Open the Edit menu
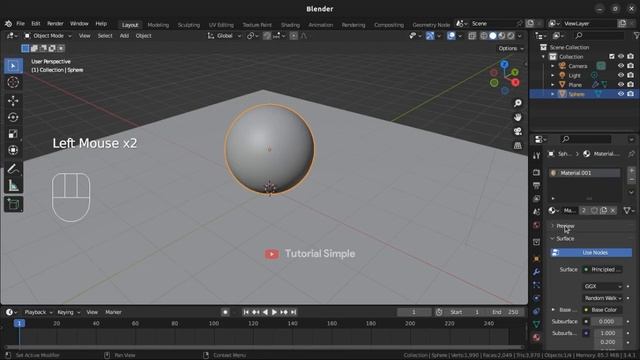Viewport: 640px width, 360px height. (36, 24)
